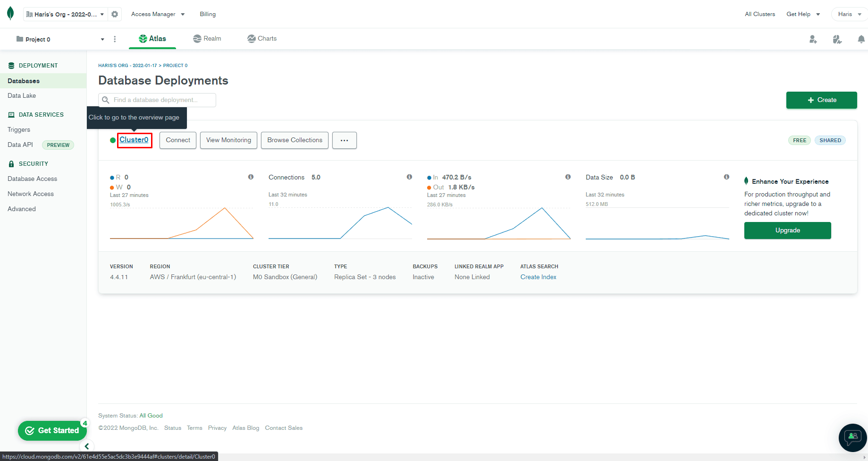Open Data API in the sidebar
This screenshot has width=868, height=461.
pyautogui.click(x=20, y=145)
